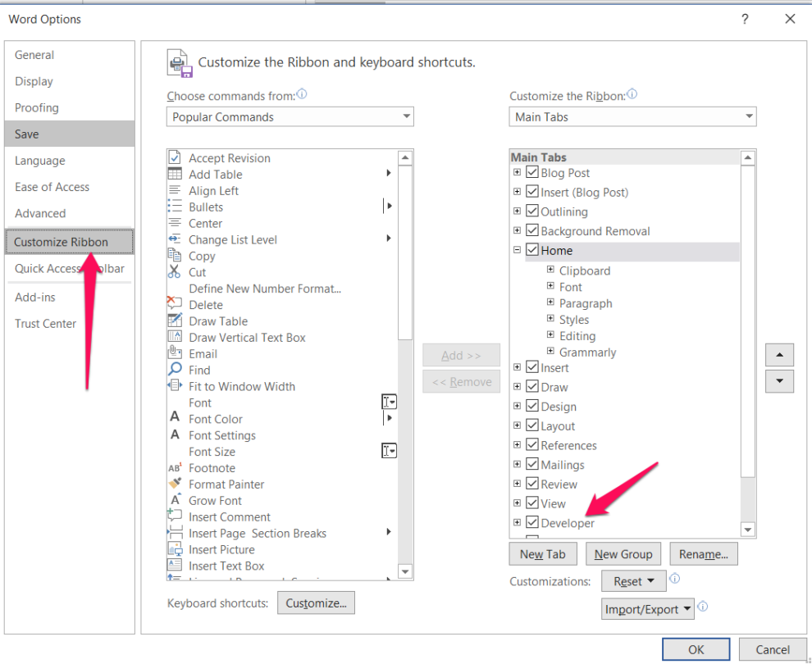
Task: Select the Draw Table command icon
Action: click(x=176, y=321)
